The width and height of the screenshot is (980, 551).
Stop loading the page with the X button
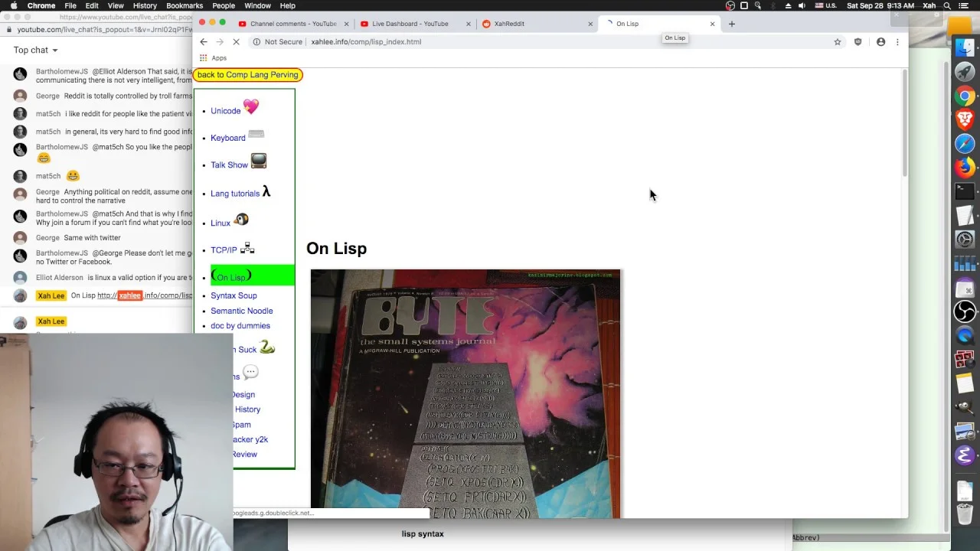236,42
